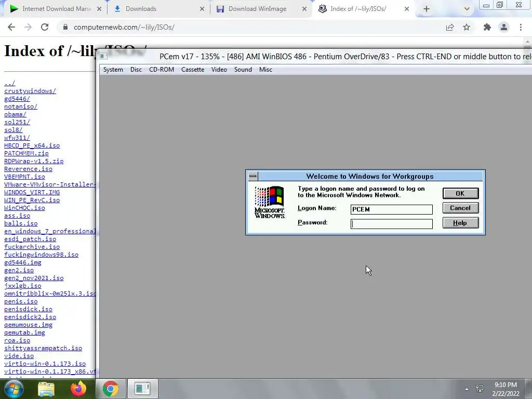Open the notaniso/ folder link
532x399 pixels.
point(21,107)
